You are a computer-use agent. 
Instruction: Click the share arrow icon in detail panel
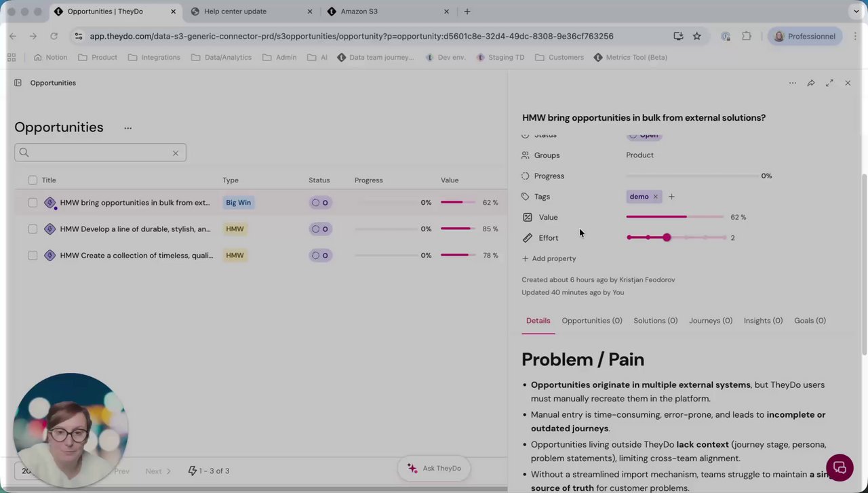810,83
